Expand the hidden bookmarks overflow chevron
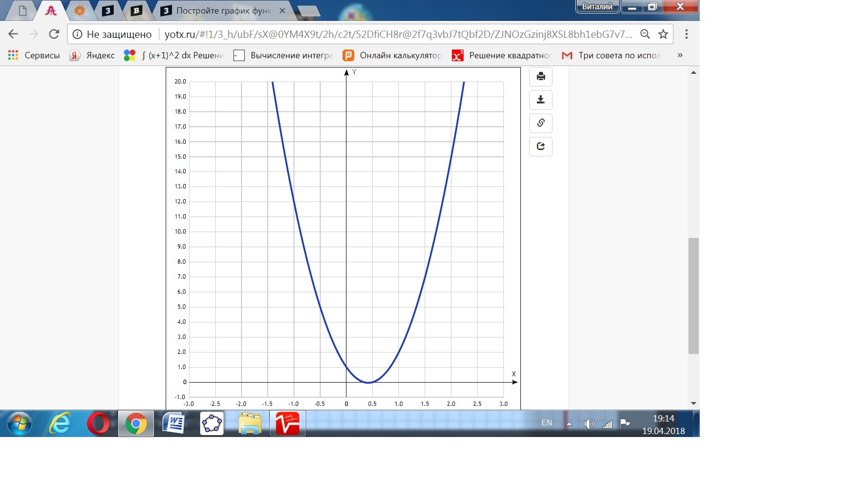Image resolution: width=862 pixels, height=504 pixels. pyautogui.click(x=680, y=55)
